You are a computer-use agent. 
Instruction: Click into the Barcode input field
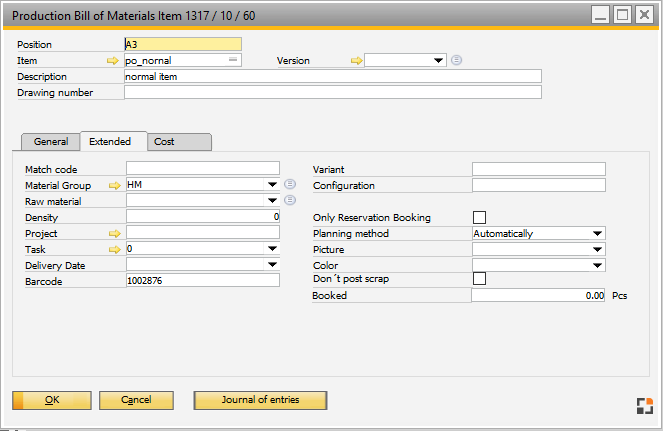(202, 281)
